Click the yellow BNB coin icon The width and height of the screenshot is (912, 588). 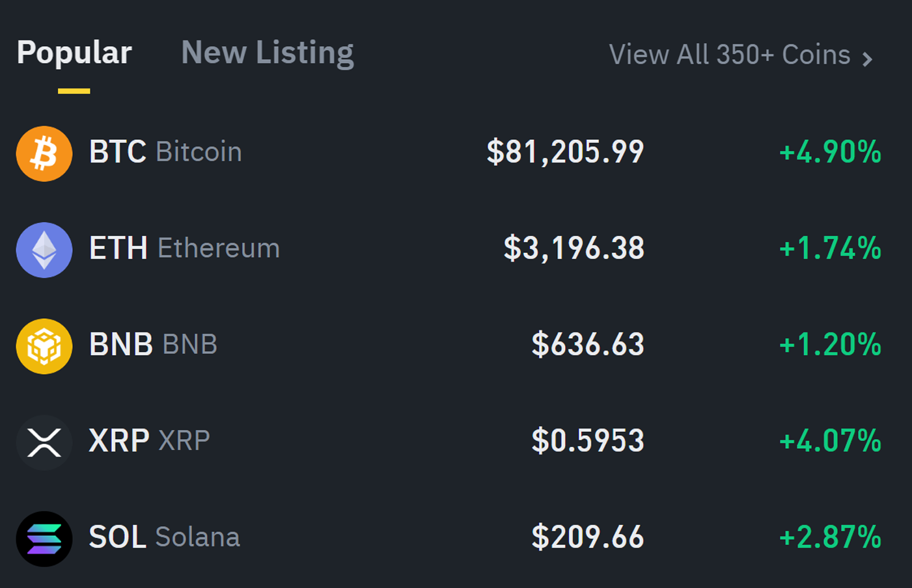(x=44, y=346)
